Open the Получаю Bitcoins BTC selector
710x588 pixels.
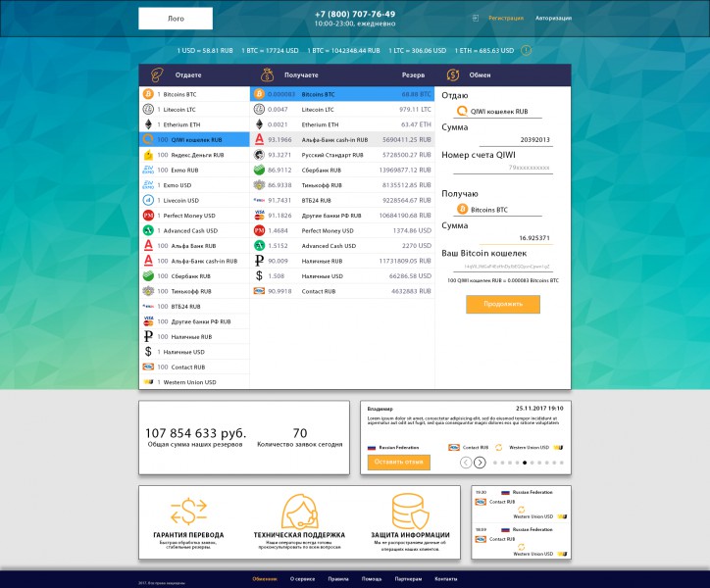497,210
